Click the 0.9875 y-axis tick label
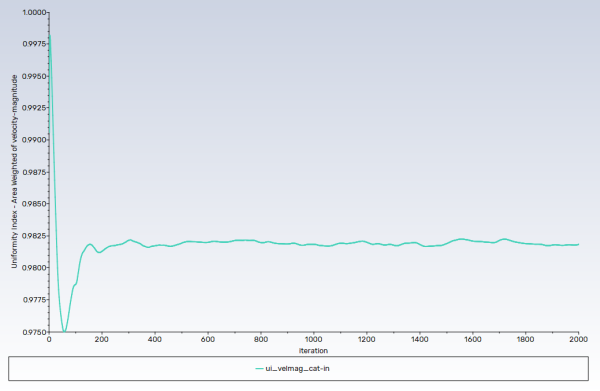The width and height of the screenshot is (600, 391). pos(34,172)
